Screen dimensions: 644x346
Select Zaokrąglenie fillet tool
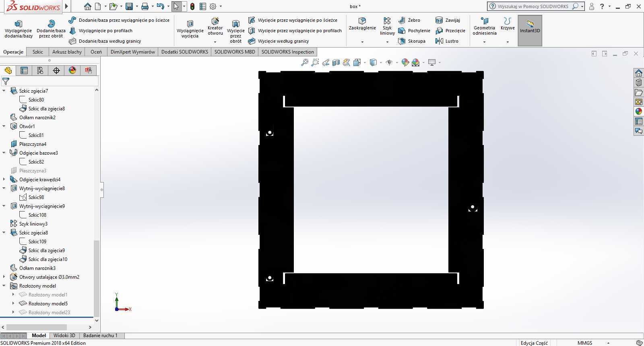coord(362,24)
